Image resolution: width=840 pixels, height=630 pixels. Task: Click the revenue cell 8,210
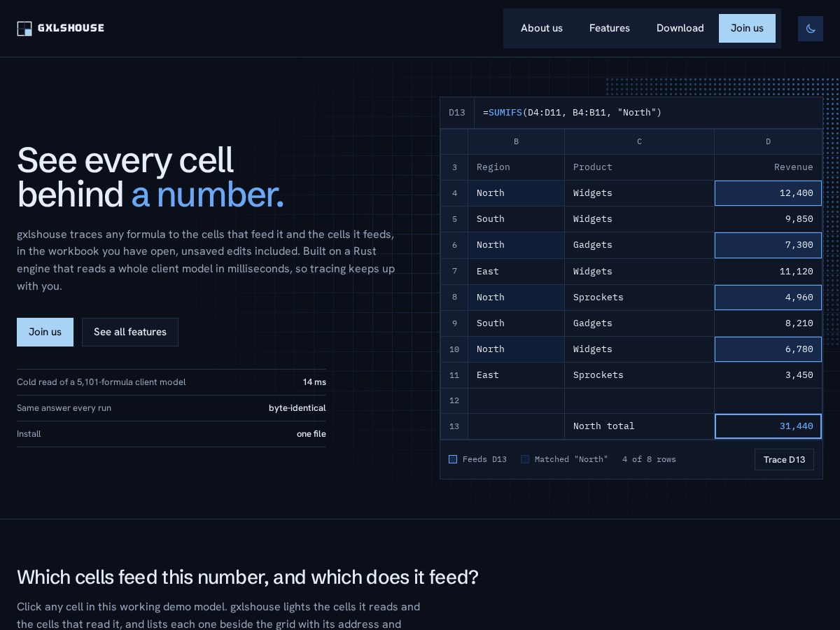pos(768,323)
